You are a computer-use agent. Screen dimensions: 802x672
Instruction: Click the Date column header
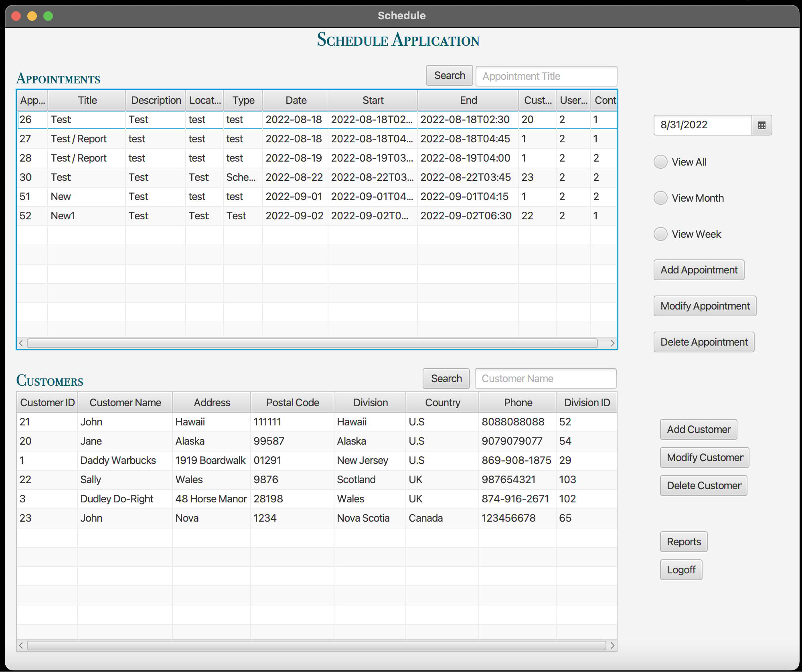(x=295, y=100)
